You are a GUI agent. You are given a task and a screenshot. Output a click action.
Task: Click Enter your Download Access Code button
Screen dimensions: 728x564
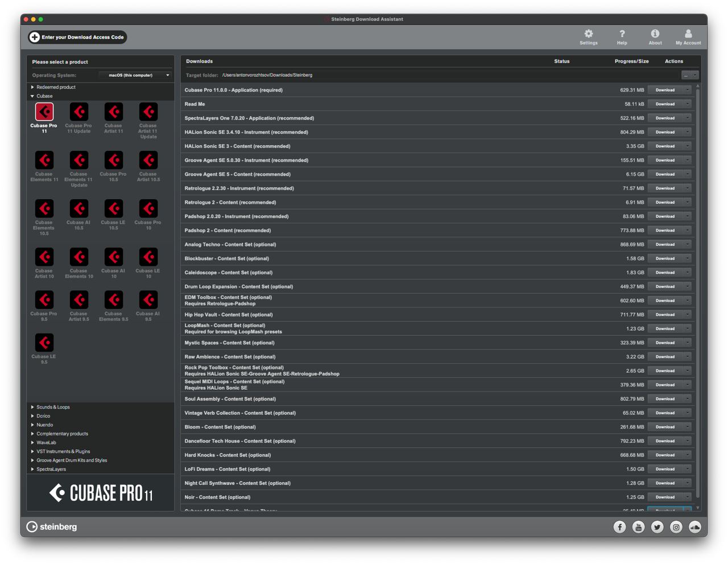pyautogui.click(x=77, y=37)
